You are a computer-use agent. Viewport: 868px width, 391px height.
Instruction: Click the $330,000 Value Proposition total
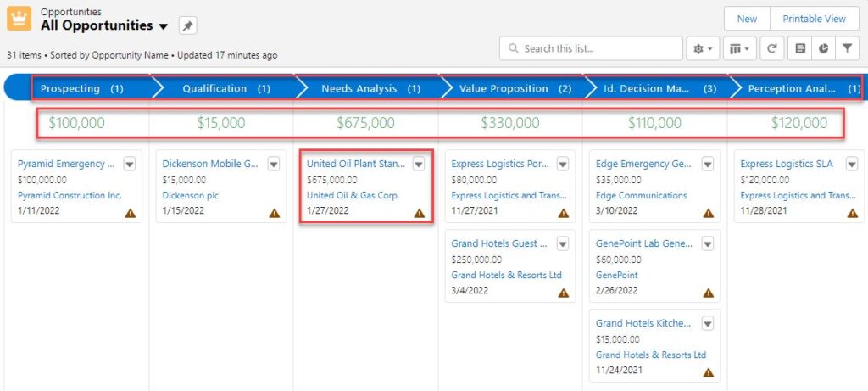click(x=509, y=123)
